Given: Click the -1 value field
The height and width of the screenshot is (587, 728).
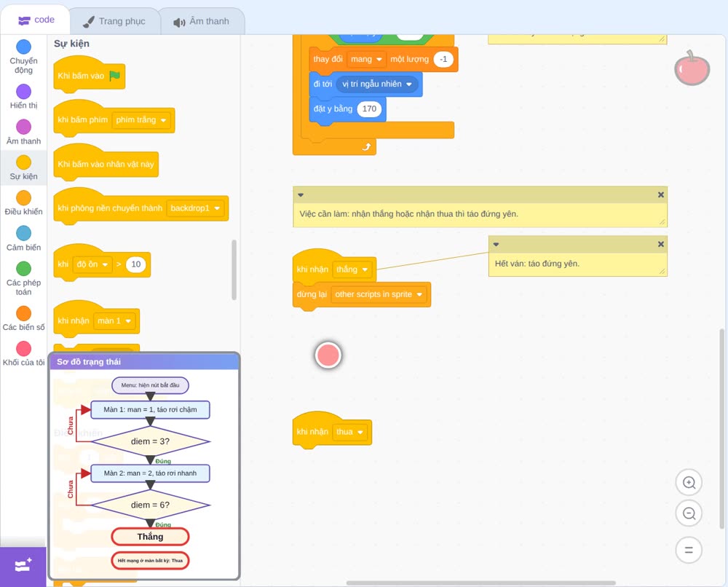Looking at the screenshot, I should (x=443, y=60).
